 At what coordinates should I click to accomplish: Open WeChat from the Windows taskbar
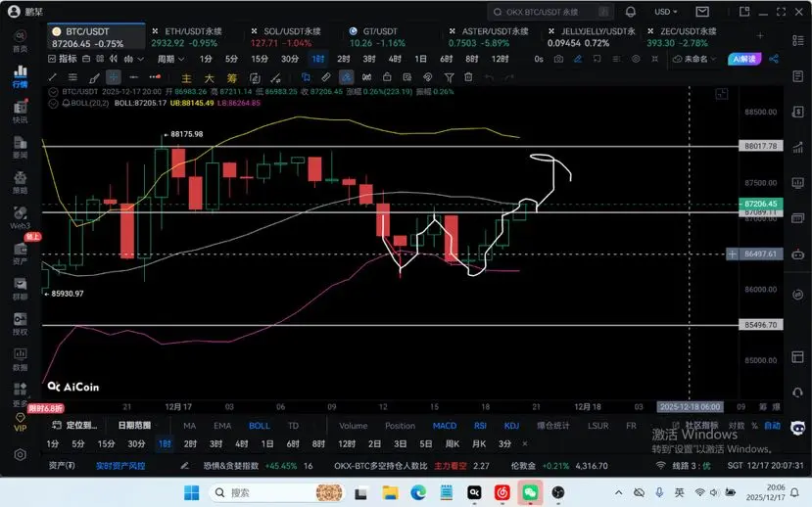[530, 492]
